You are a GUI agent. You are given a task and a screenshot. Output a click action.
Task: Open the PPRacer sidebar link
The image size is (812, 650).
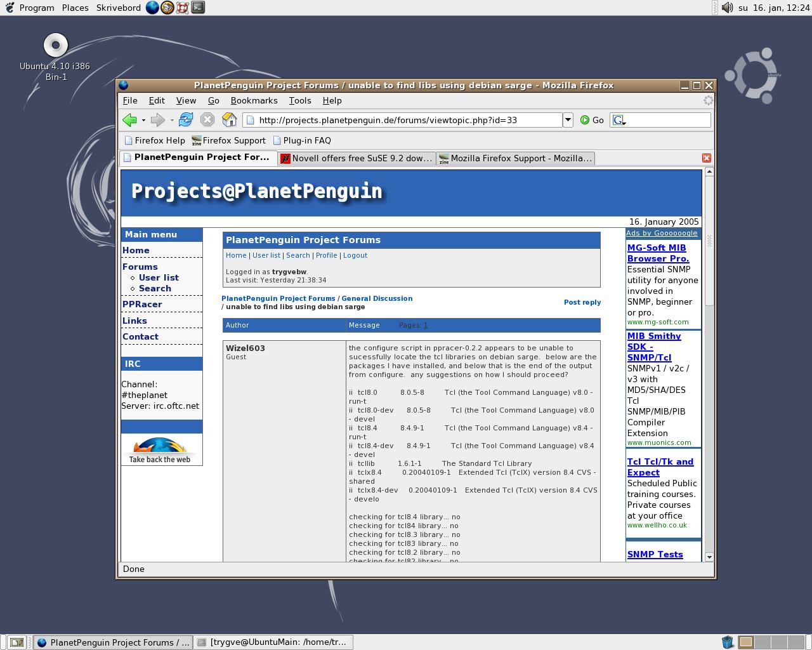(142, 304)
